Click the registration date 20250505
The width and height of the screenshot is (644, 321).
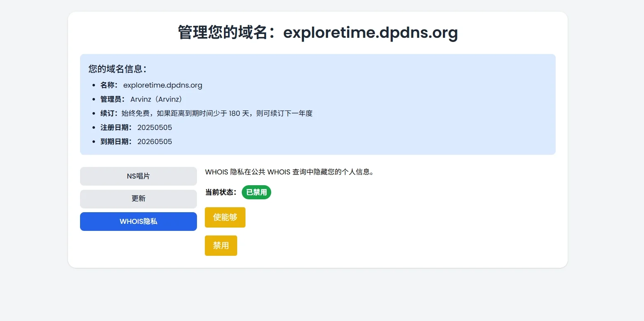click(155, 127)
